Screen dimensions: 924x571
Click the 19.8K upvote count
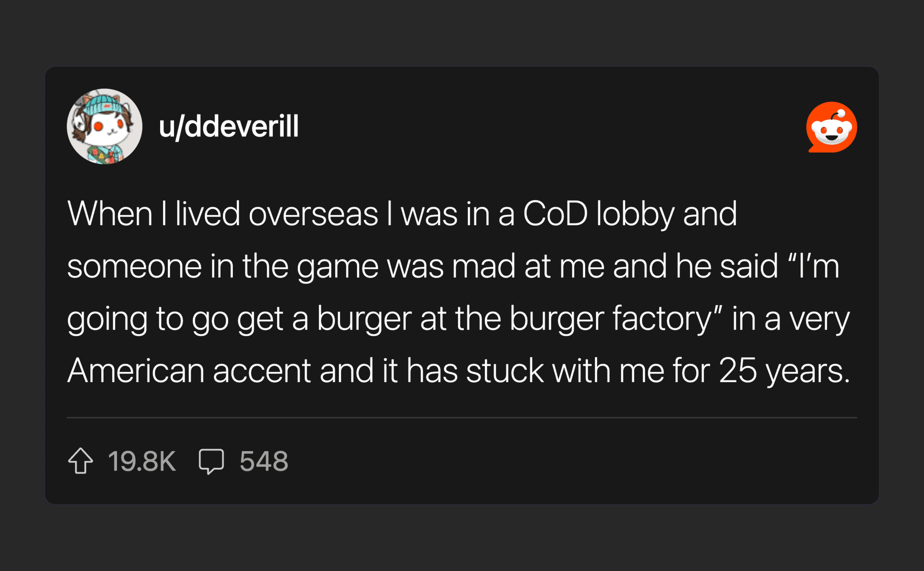[x=142, y=461]
